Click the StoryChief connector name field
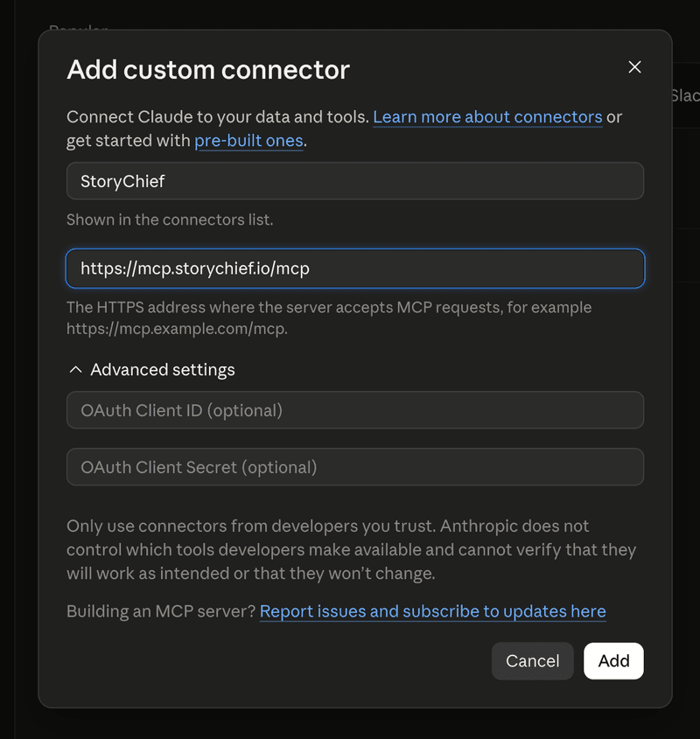Screen dimensions: 700x739 point(355,181)
